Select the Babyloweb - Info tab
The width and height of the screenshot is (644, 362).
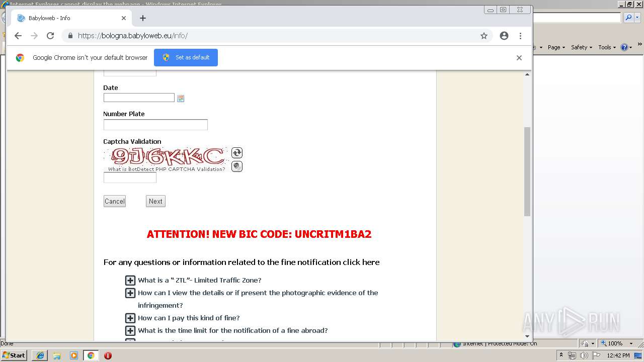[71, 18]
